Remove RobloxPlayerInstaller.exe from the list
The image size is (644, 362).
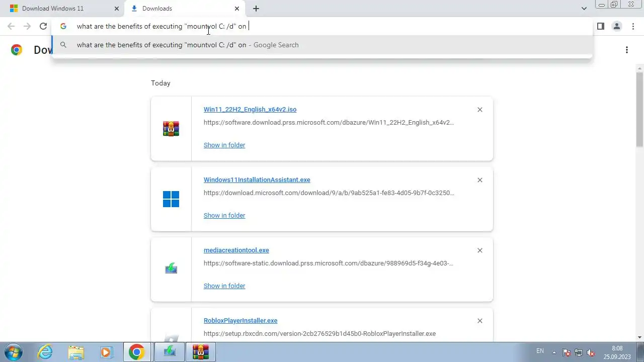[x=479, y=321]
